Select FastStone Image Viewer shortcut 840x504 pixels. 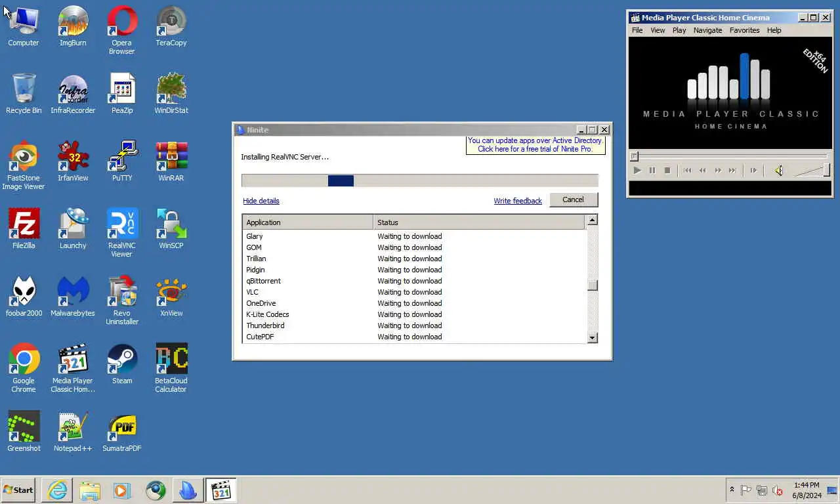pyautogui.click(x=24, y=165)
